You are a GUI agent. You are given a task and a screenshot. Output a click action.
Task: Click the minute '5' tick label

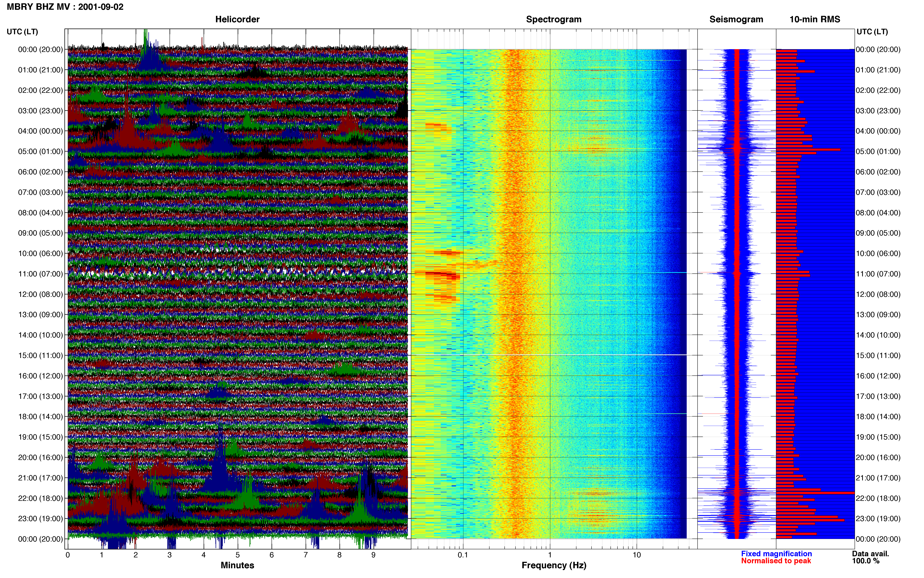point(237,555)
